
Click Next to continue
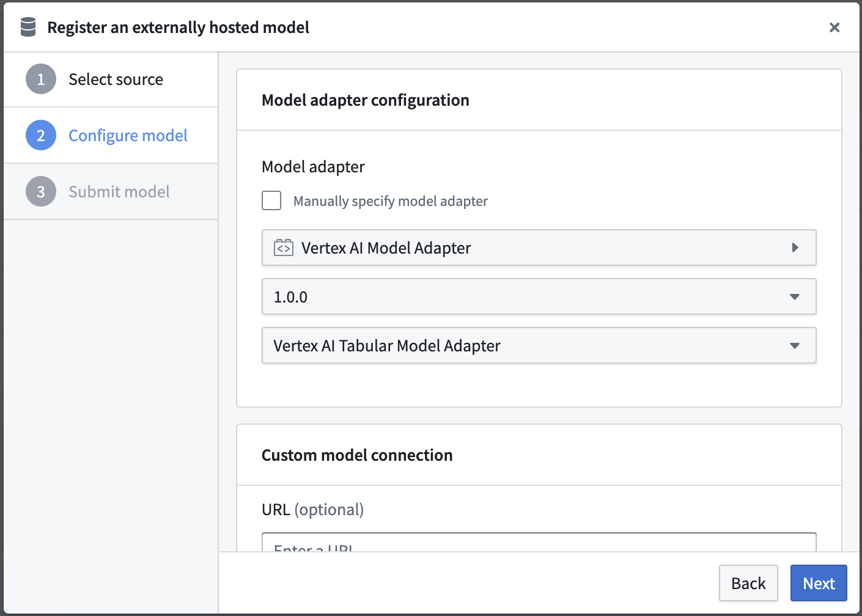pos(819,583)
